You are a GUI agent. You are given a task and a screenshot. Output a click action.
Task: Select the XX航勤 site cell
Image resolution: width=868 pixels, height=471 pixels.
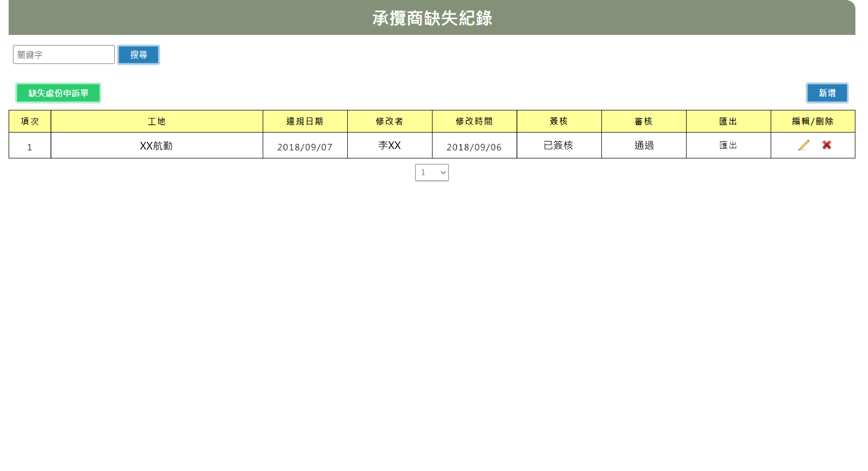pos(157,145)
